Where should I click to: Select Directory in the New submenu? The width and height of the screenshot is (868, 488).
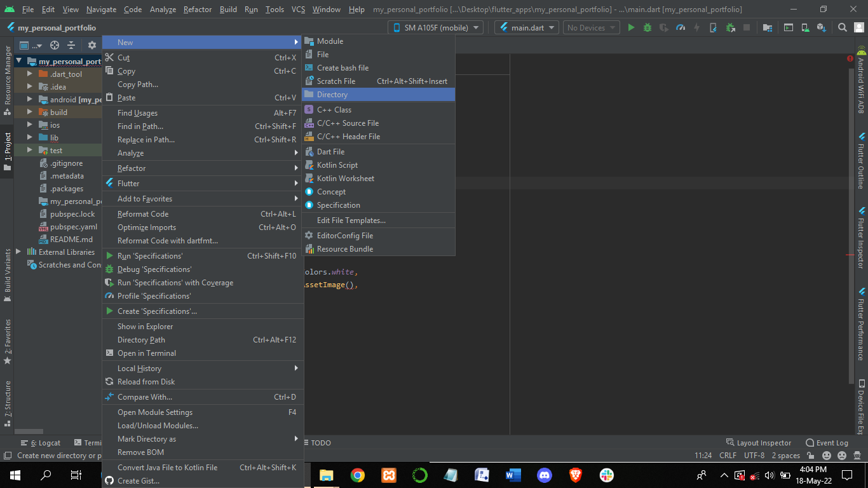click(x=379, y=95)
